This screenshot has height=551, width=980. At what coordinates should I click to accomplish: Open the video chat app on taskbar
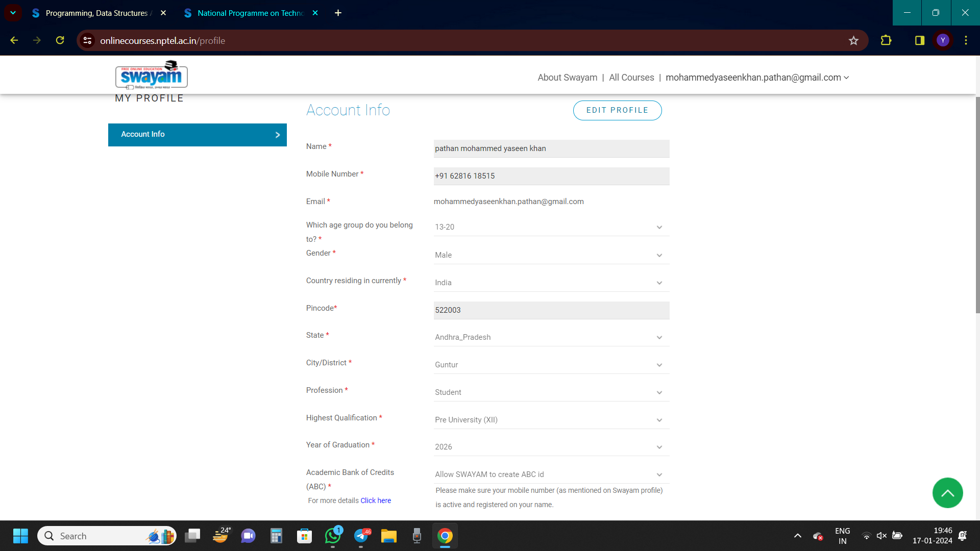[249, 536]
